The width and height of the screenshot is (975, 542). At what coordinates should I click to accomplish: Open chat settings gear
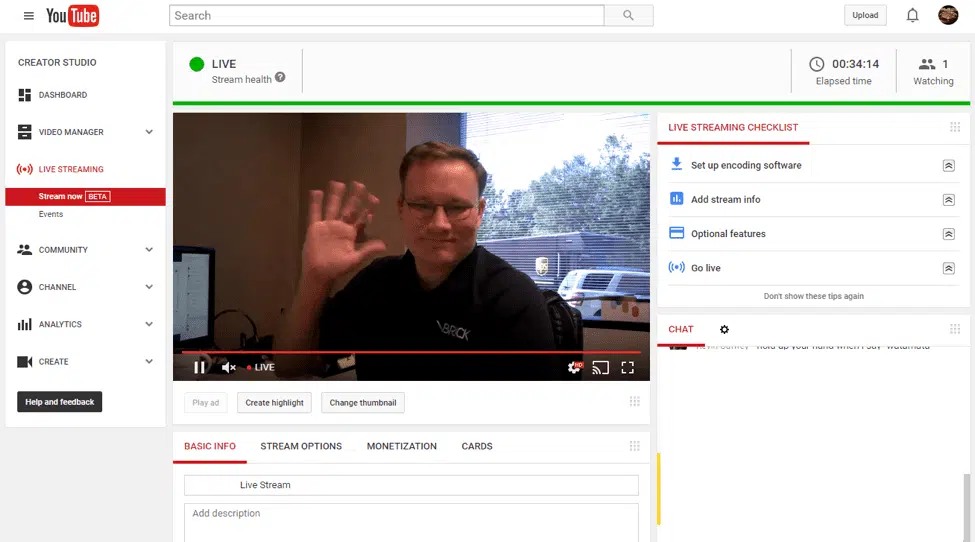pos(724,329)
